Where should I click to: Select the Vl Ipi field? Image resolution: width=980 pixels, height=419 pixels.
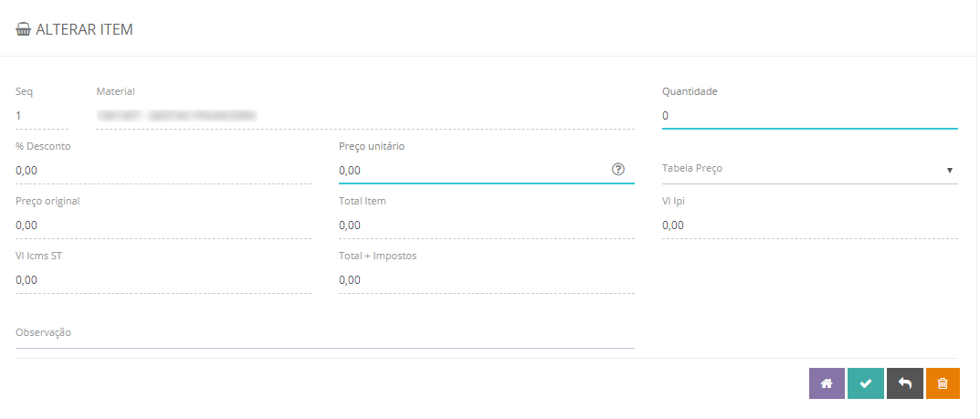tap(809, 225)
